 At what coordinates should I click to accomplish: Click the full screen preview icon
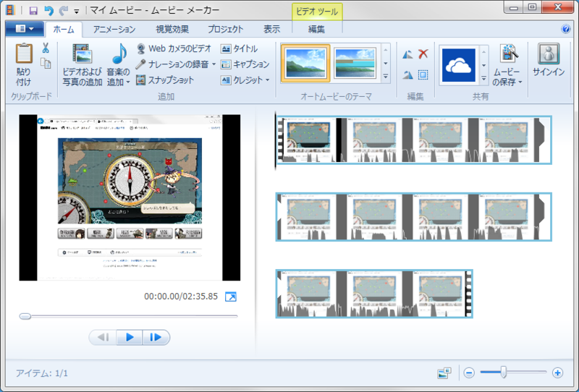[231, 297]
